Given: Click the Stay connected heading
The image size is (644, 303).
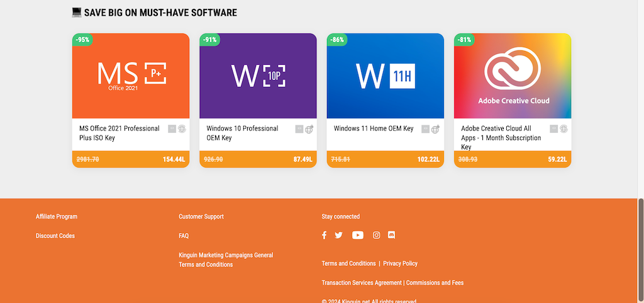Looking at the screenshot, I should (340, 216).
